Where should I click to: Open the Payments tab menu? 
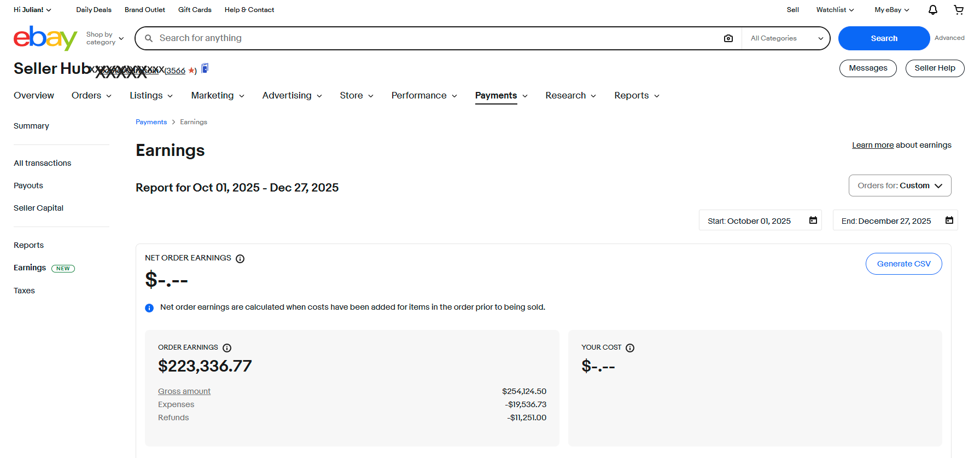pos(501,96)
